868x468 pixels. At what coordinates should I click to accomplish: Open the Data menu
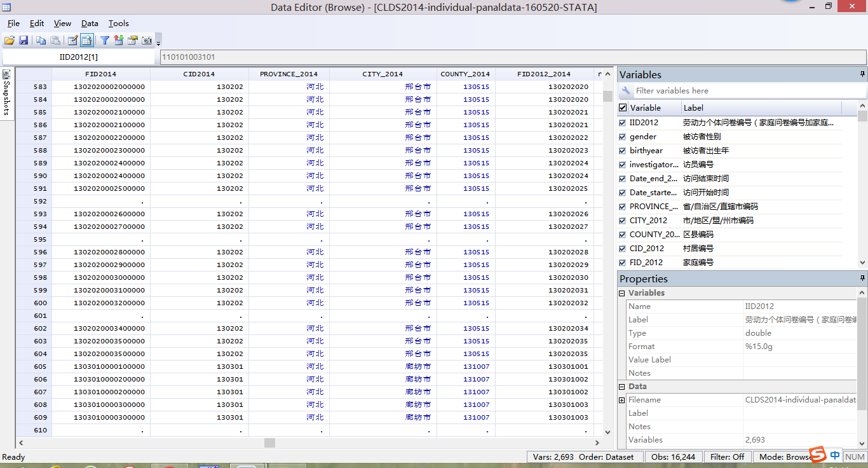pyautogui.click(x=90, y=24)
